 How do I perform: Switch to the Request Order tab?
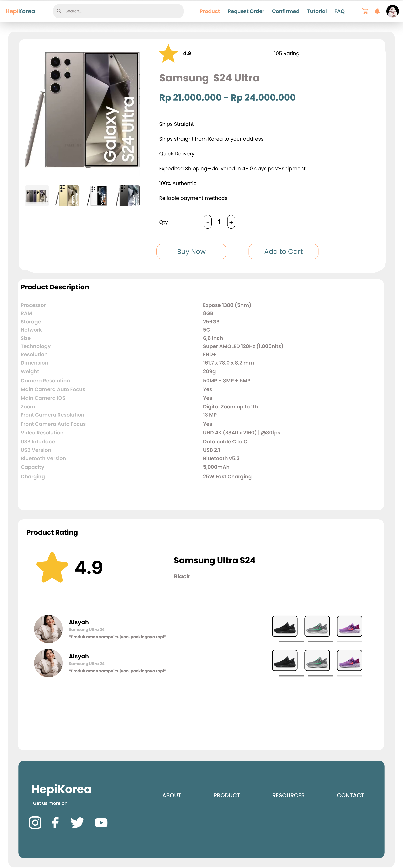point(246,11)
